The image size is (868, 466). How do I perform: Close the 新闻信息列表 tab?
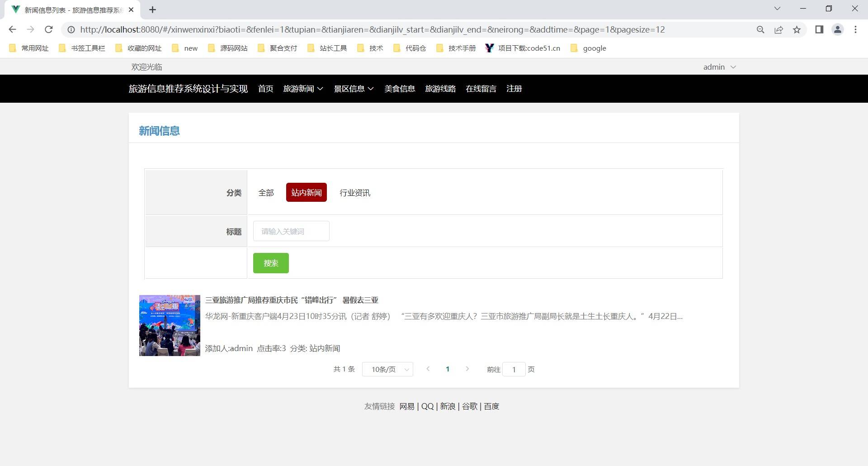pos(131,10)
